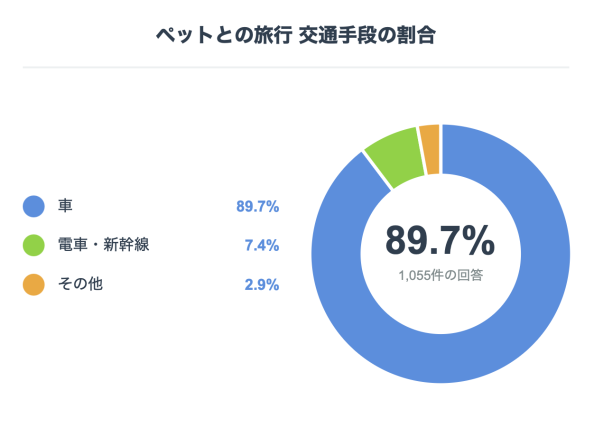The height and width of the screenshot is (428, 594).
Task: Select the その他 legend label
Action: coord(80,284)
